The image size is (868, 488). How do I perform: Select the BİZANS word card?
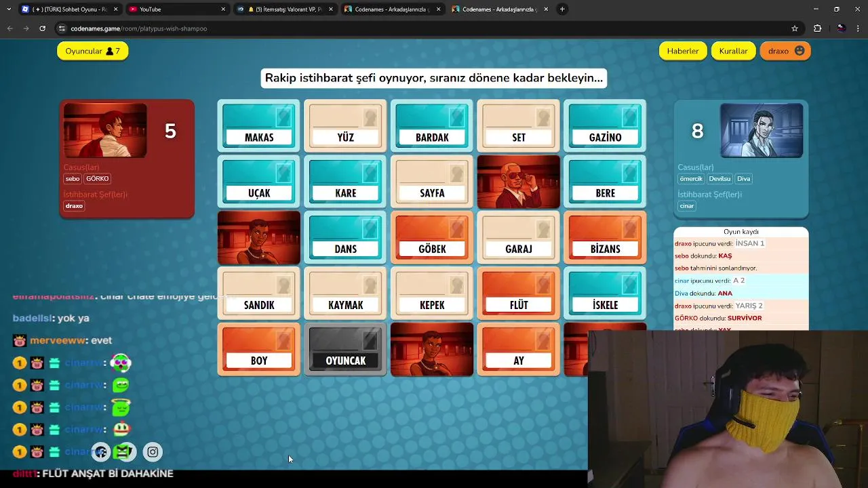[605, 237]
